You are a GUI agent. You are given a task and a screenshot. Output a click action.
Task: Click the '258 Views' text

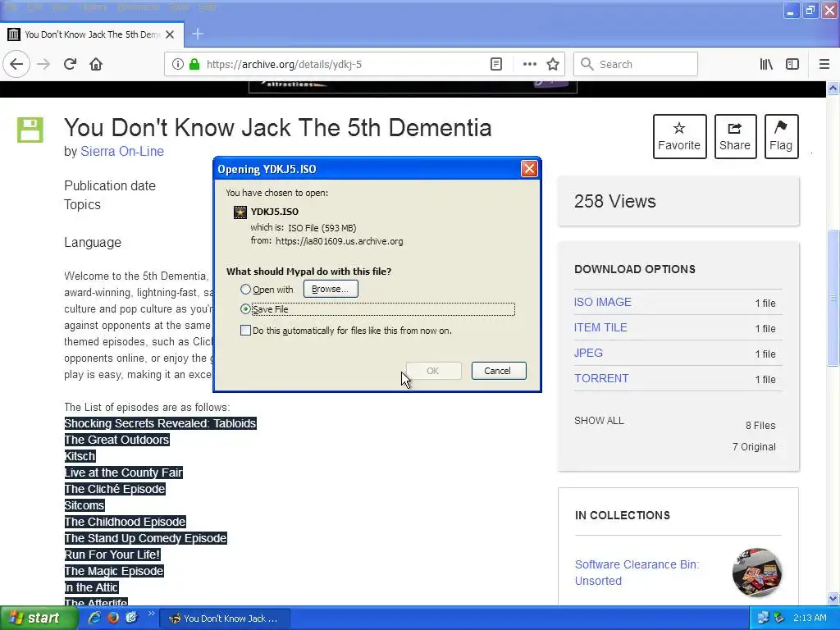[x=615, y=202]
